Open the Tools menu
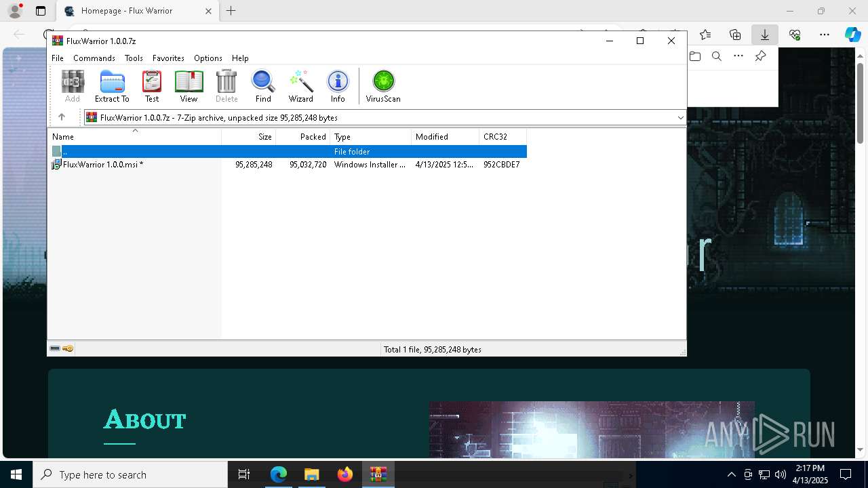 coord(134,58)
